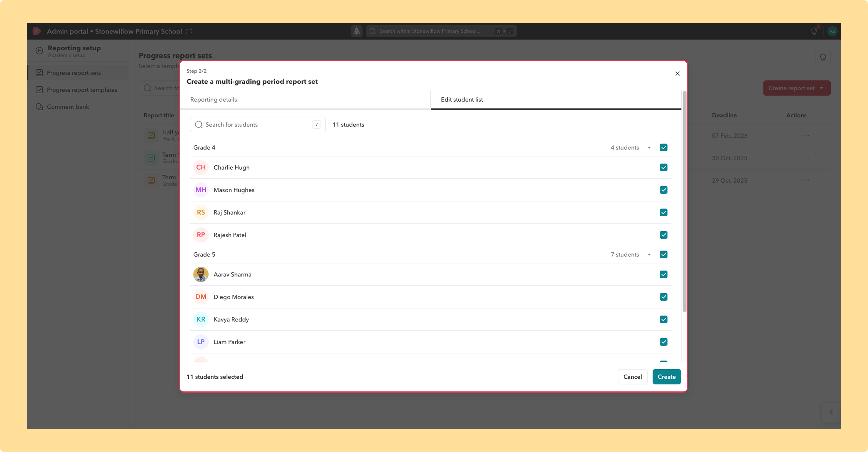Click the back arrow icon beside Reporting setup
The image size is (868, 452).
pos(39,51)
